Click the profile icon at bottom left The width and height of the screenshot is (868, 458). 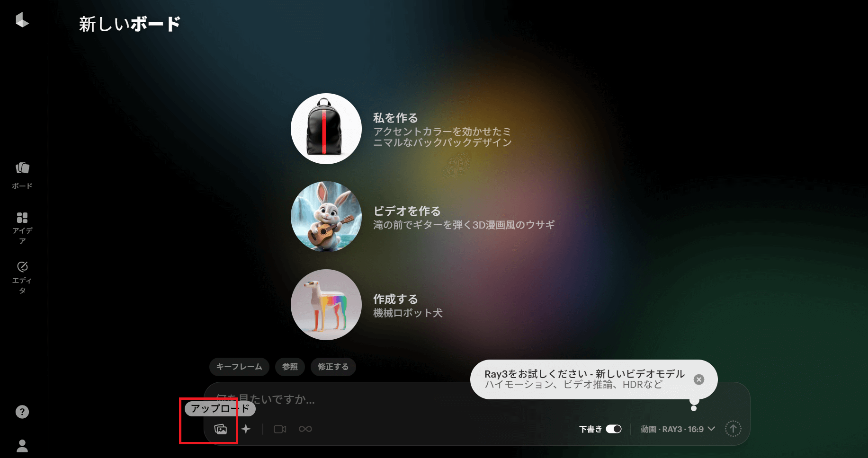tap(22, 445)
